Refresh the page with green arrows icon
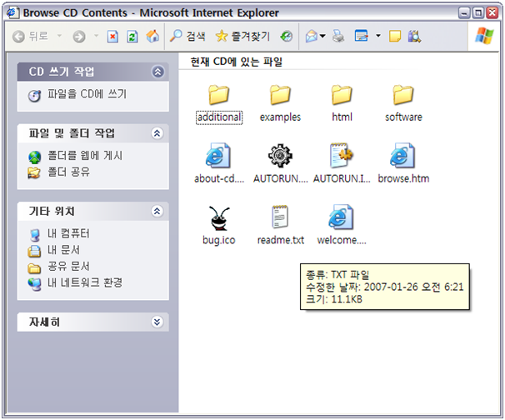 coord(132,37)
